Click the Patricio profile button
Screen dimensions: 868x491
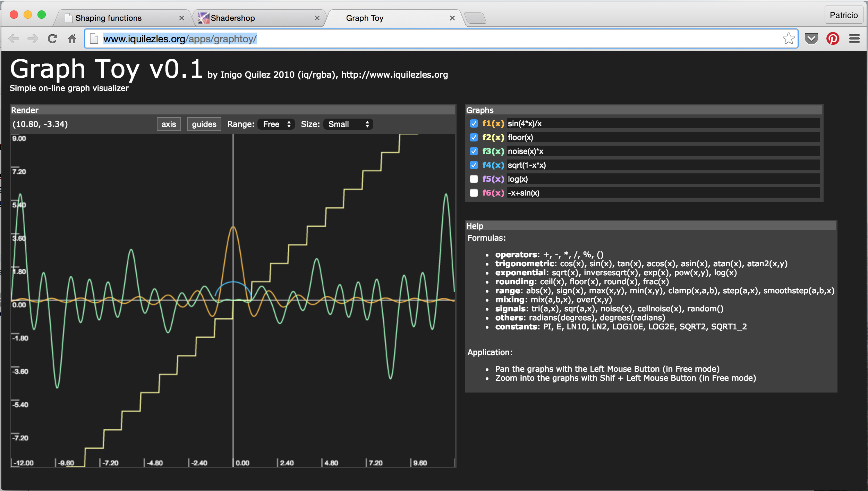coord(843,15)
